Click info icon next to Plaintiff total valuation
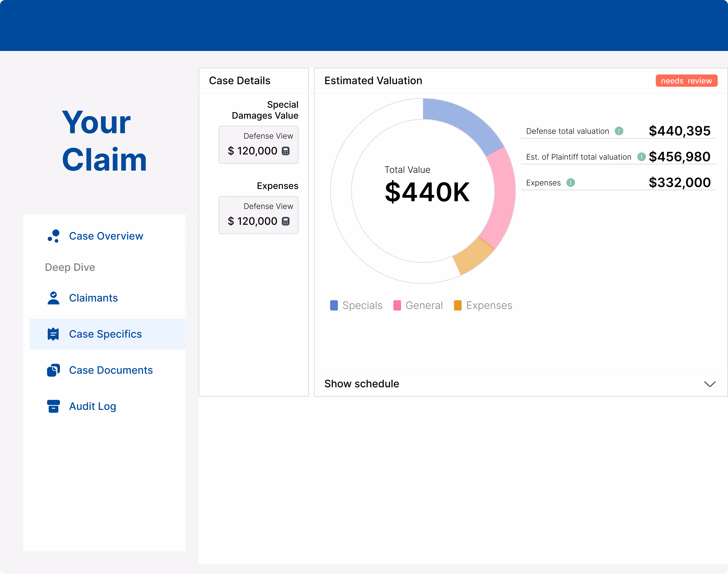Image resolution: width=728 pixels, height=574 pixels. [x=641, y=157]
